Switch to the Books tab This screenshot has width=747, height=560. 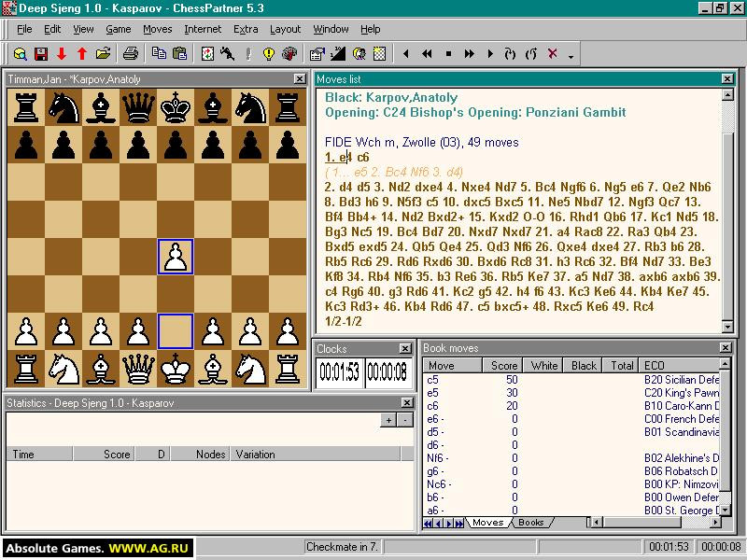(530, 523)
